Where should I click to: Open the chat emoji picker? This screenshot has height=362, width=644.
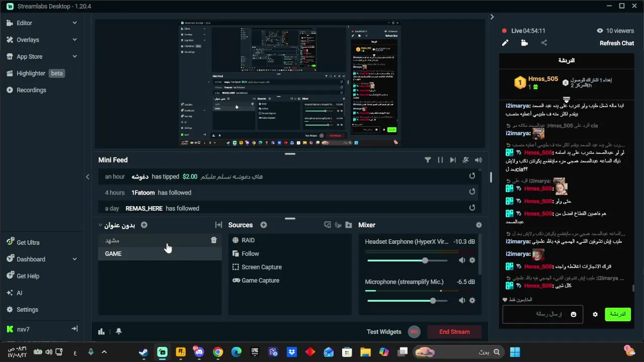click(x=573, y=314)
